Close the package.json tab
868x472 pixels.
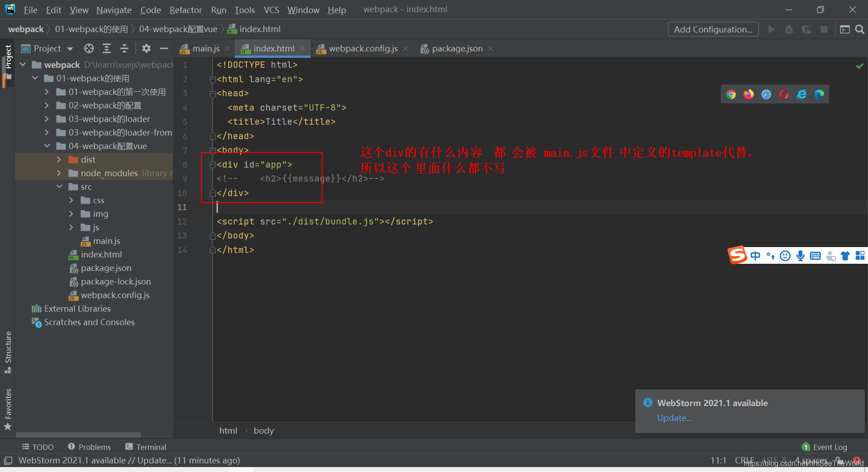point(491,48)
